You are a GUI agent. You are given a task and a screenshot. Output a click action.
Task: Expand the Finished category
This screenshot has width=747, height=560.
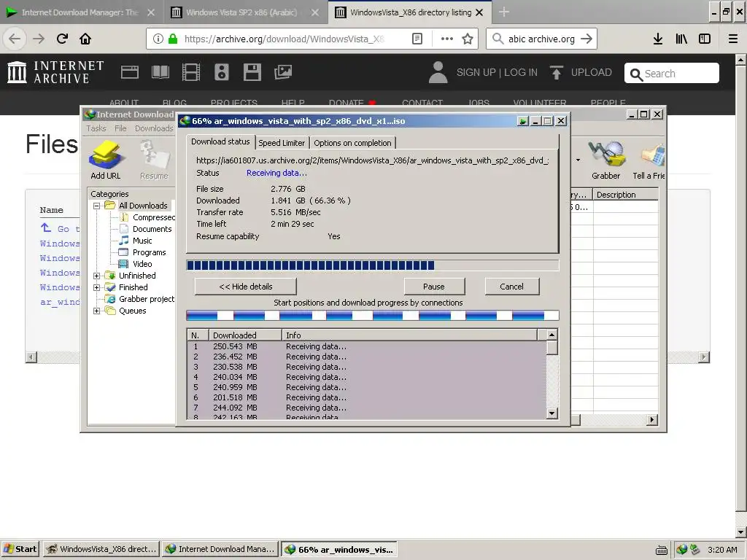(97, 287)
